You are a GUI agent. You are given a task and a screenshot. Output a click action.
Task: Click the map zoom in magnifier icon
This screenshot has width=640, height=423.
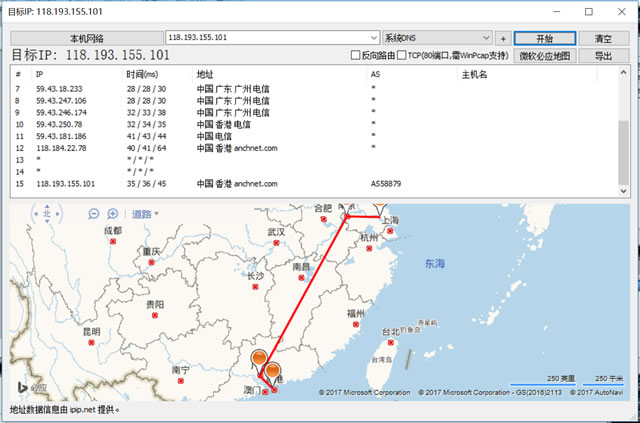111,213
